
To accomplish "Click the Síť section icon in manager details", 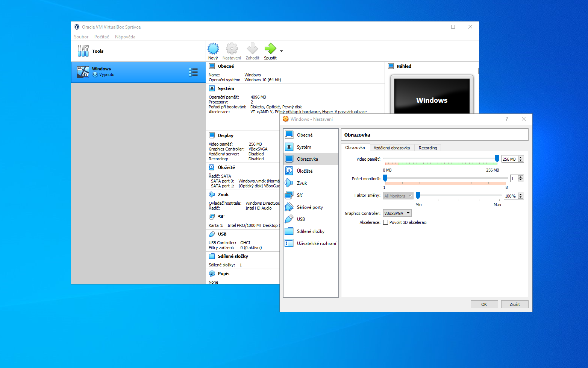I will tap(212, 217).
